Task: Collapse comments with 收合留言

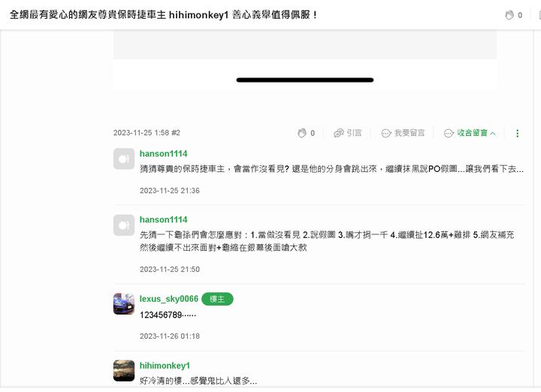Action: click(x=470, y=133)
